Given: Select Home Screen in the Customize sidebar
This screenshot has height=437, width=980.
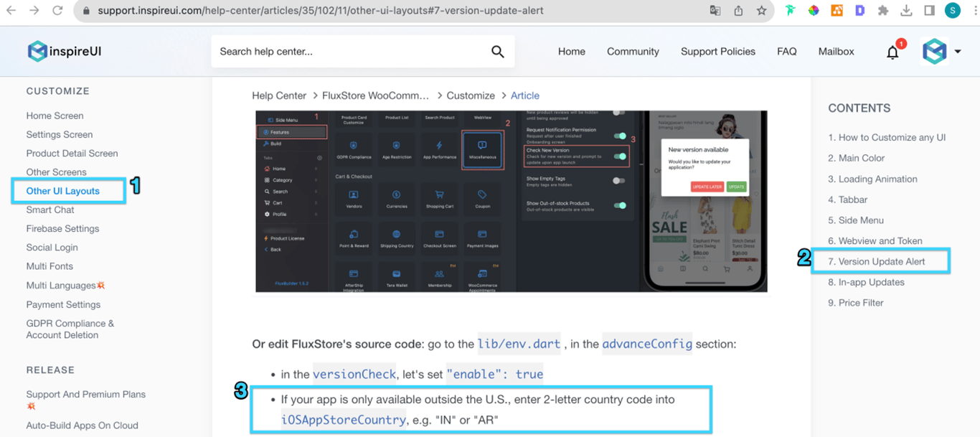Looking at the screenshot, I should [55, 116].
